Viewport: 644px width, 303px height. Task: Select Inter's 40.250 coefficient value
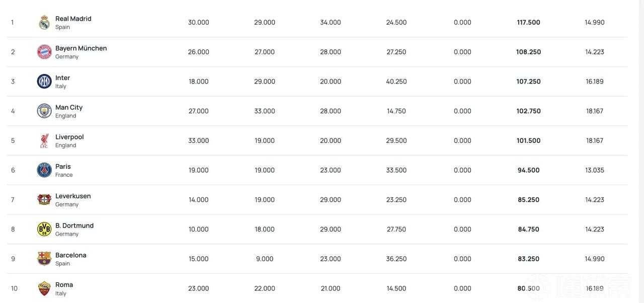coord(396,82)
